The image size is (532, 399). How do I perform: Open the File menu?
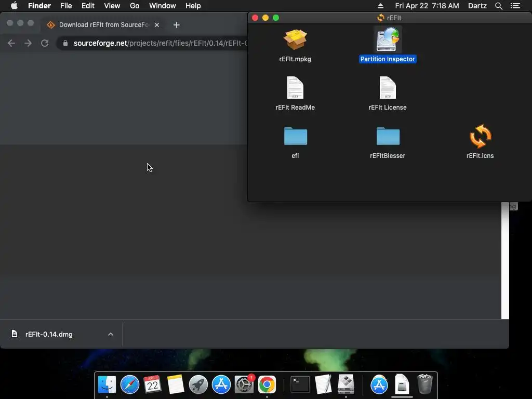(x=66, y=6)
